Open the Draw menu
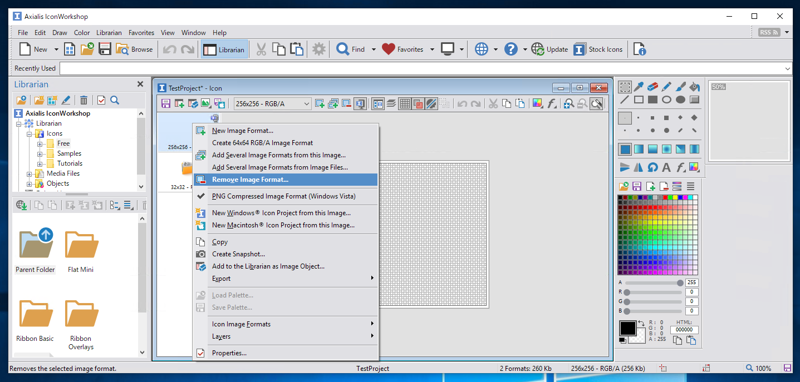The image size is (800, 382). coord(60,33)
